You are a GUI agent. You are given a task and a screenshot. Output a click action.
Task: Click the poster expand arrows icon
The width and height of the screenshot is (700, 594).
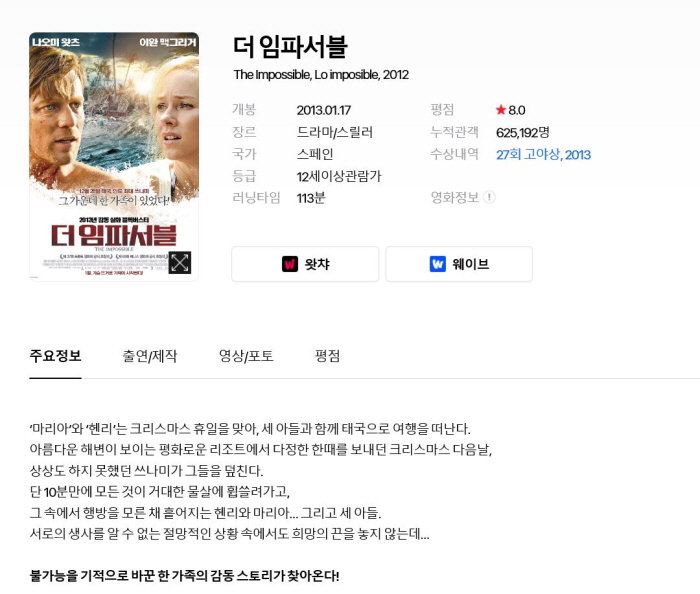[x=180, y=262]
